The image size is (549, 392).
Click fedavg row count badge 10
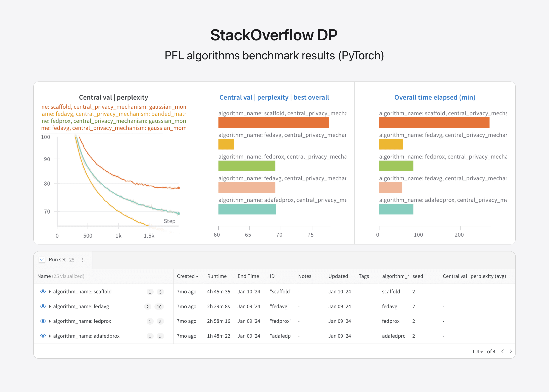tap(159, 307)
